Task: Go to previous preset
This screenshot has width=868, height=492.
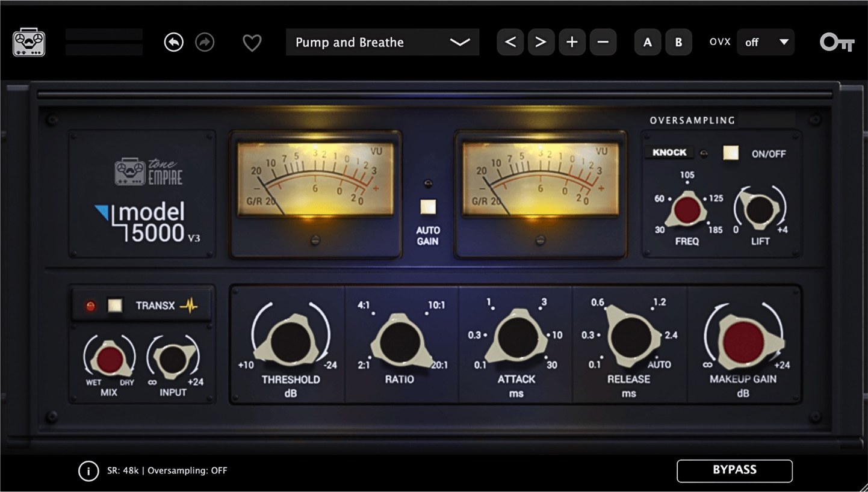Action: (510, 42)
